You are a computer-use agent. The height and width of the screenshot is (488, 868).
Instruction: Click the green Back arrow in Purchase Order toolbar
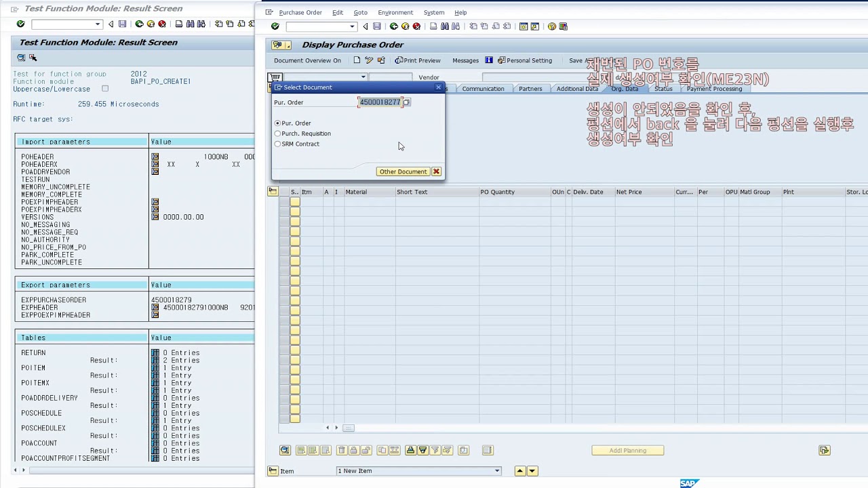(x=393, y=26)
